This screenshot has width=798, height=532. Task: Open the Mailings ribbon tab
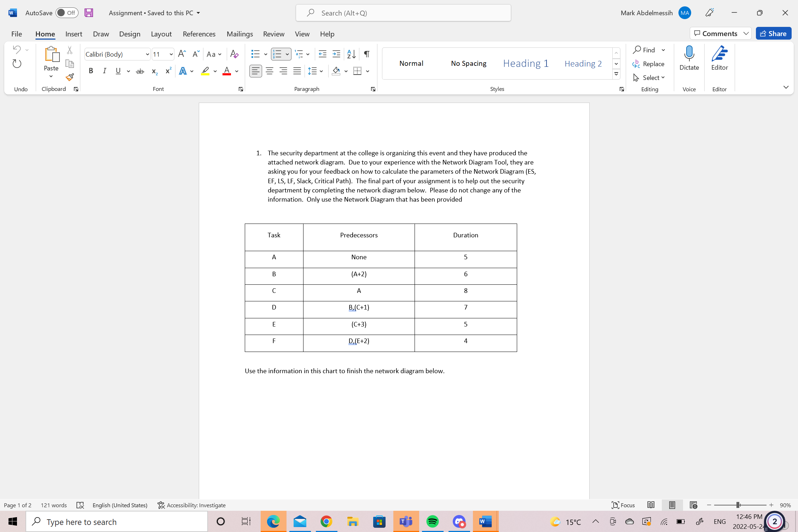239,34
